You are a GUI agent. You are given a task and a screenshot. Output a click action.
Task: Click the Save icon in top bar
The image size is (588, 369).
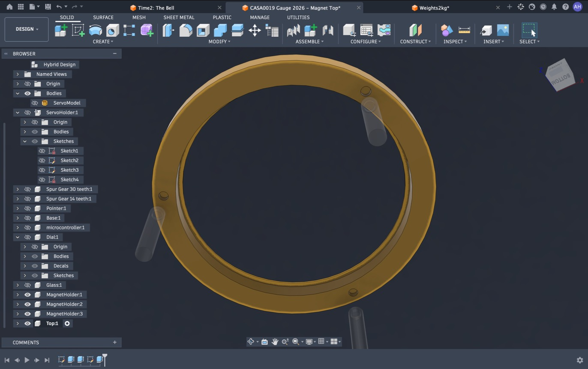point(48,7)
